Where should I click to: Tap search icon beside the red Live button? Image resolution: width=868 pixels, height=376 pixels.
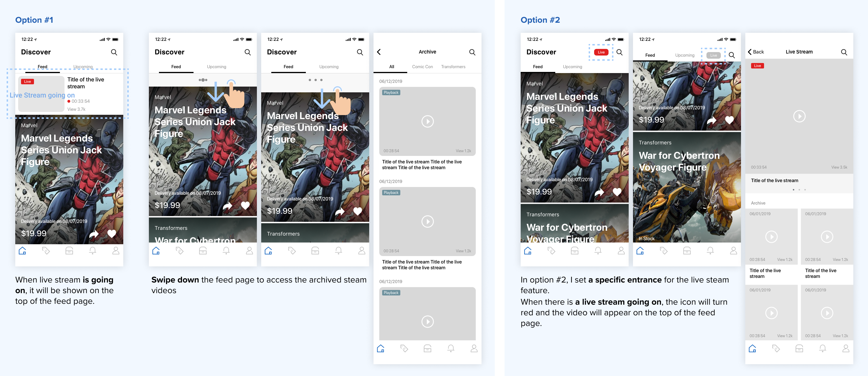[x=619, y=52]
